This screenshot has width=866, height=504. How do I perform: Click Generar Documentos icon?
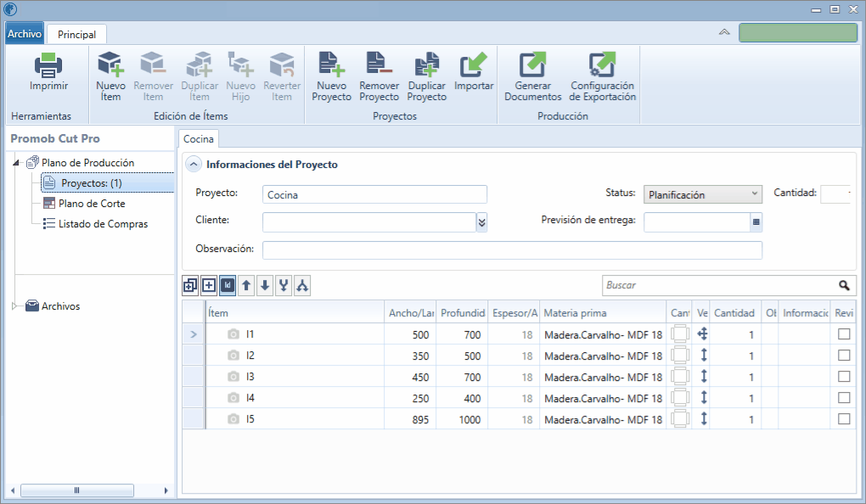coord(532,64)
